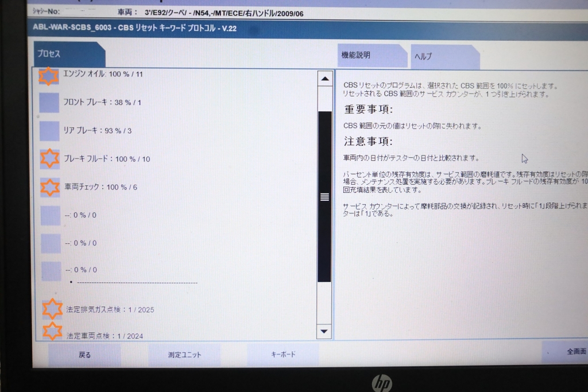Click the scrollbar up arrow

pos(325,79)
